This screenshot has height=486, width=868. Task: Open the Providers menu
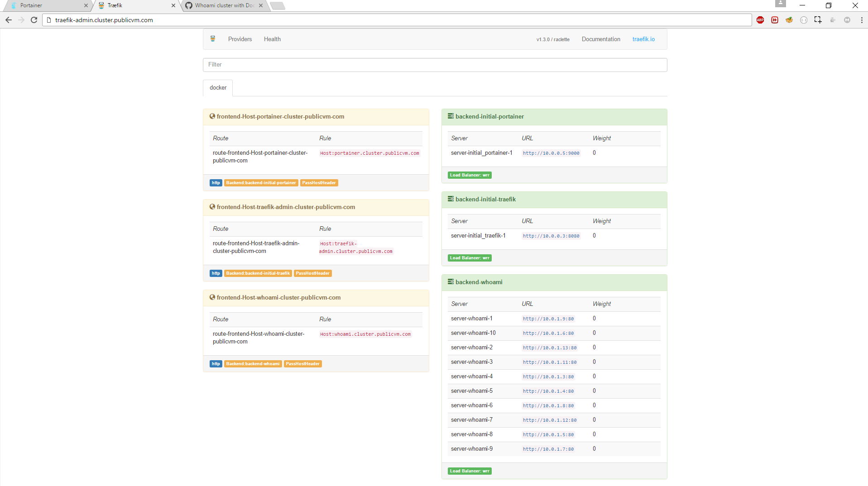pos(240,39)
